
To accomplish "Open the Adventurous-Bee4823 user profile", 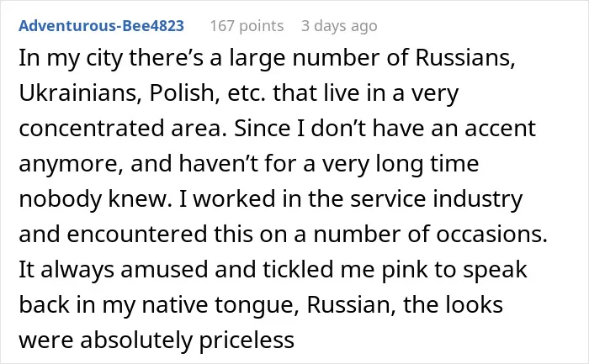I will click(102, 26).
